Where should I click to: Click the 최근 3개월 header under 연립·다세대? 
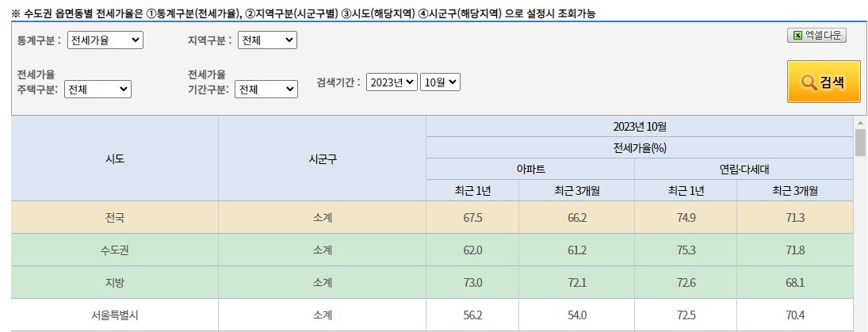[796, 190]
